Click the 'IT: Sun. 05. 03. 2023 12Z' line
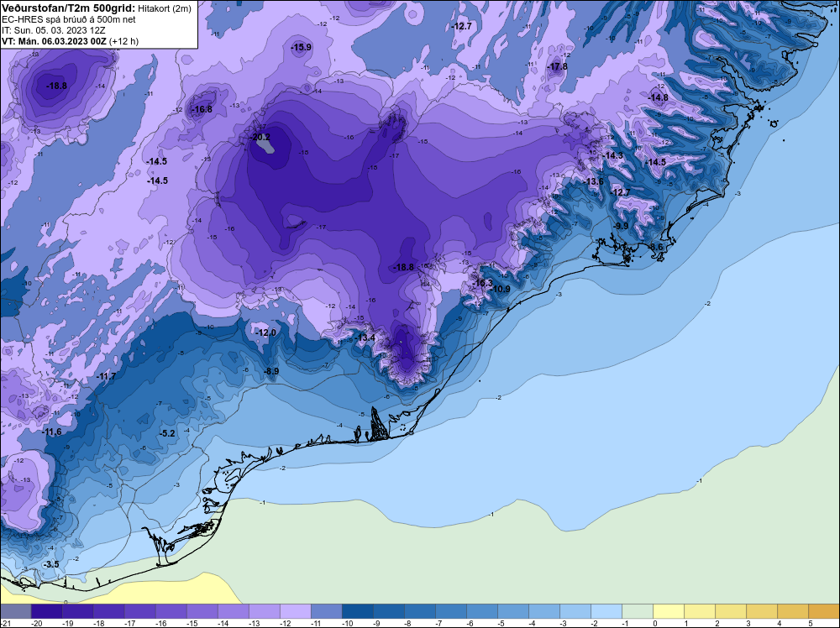Viewport: 840px width, 628px height. pyautogui.click(x=54, y=30)
